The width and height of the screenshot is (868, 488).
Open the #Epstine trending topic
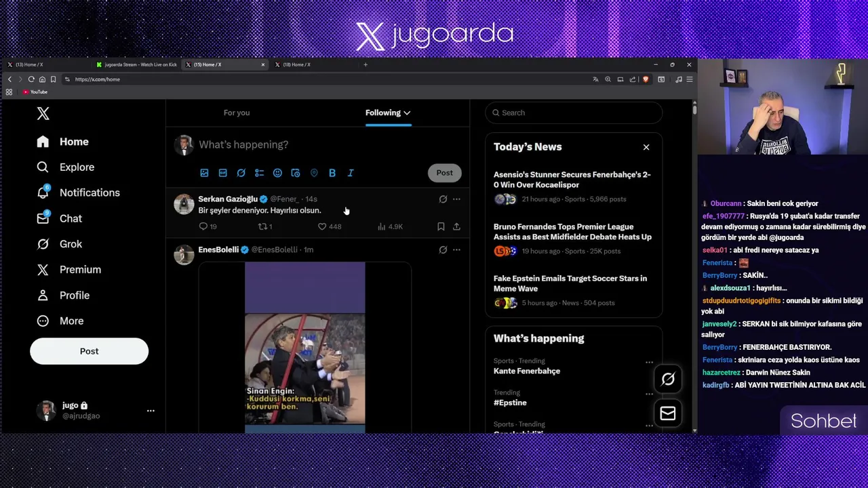[510, 403]
